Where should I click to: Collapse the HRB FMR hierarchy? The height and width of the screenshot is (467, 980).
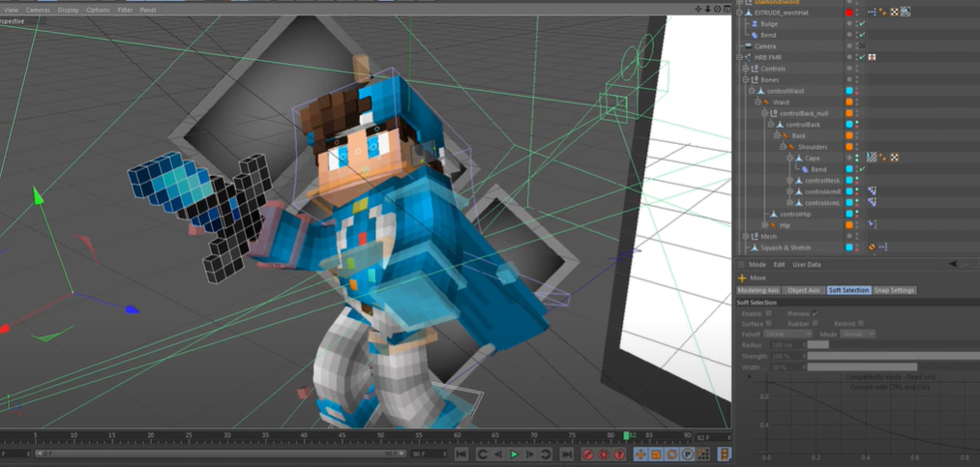tap(739, 57)
